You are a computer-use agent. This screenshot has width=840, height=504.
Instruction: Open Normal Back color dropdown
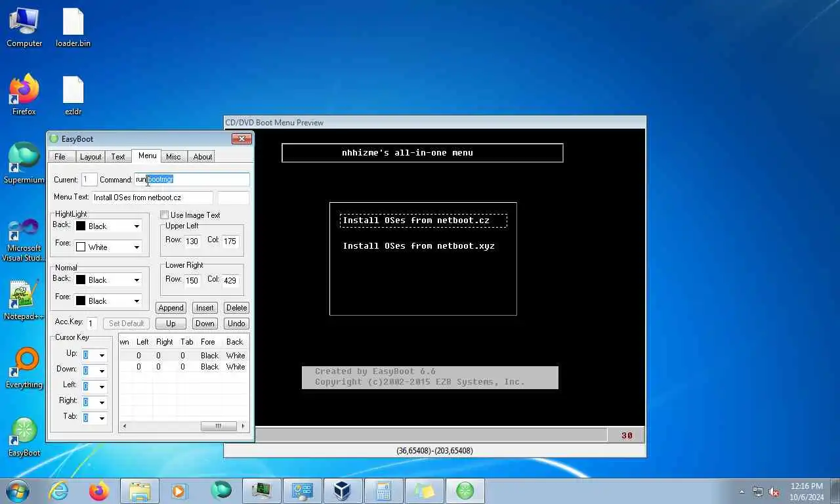pyautogui.click(x=136, y=280)
